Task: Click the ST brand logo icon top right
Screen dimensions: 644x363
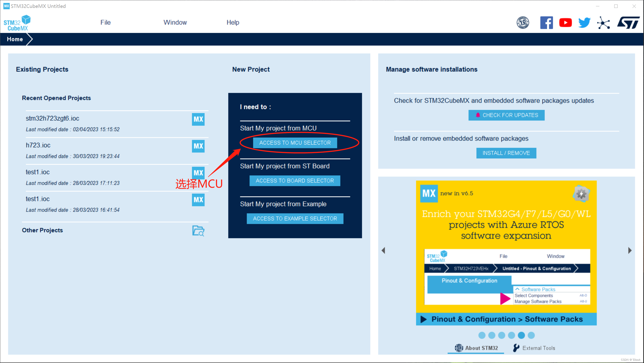Action: coord(629,23)
